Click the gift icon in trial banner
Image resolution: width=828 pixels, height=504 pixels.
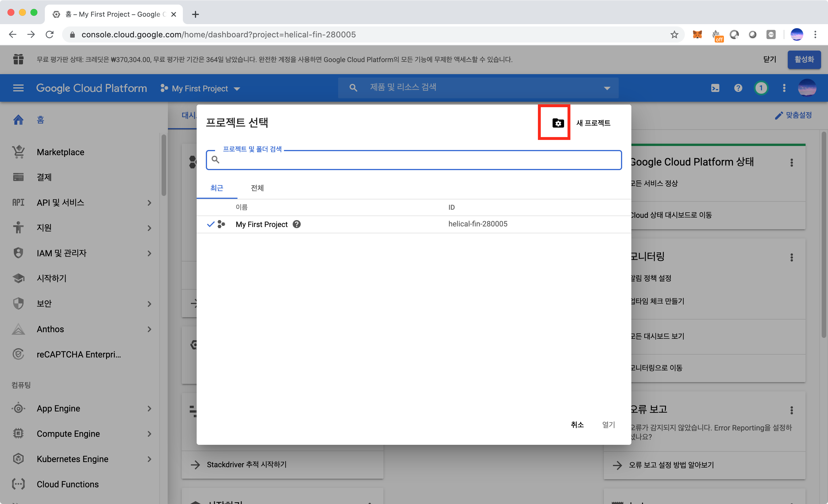point(18,59)
